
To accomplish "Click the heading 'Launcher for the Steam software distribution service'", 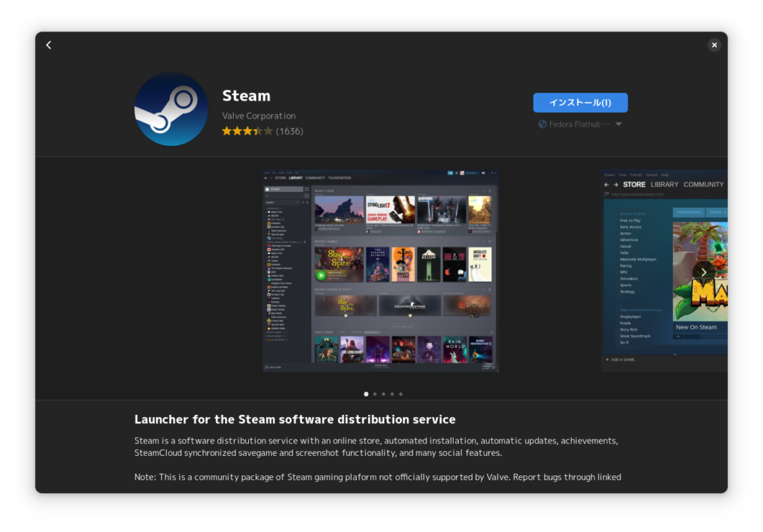I will [295, 419].
